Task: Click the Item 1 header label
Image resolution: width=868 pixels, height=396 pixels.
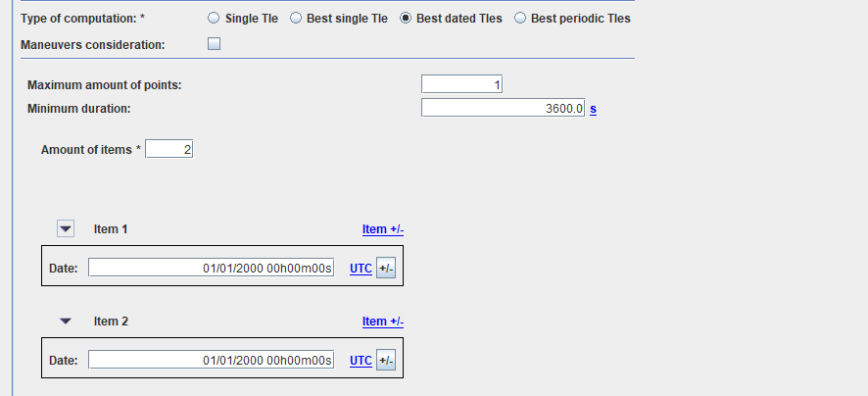Action: pos(111,229)
